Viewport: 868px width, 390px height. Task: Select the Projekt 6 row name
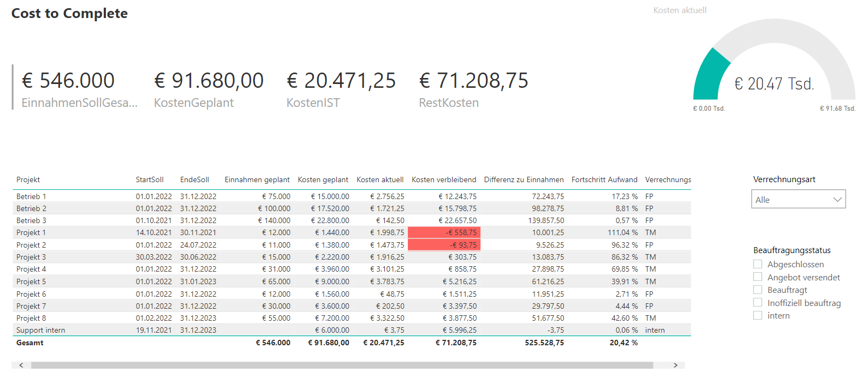pos(31,294)
